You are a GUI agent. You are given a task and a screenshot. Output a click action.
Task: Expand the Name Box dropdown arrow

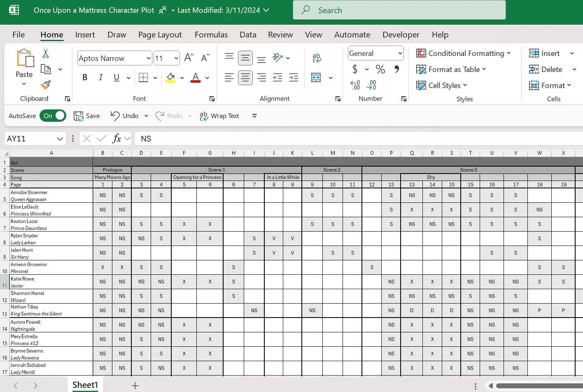60,139
